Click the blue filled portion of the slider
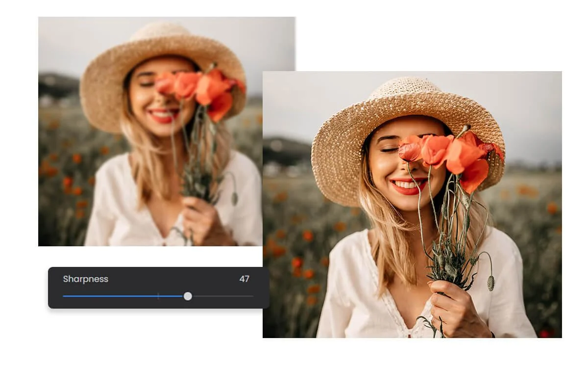The width and height of the screenshot is (588, 368). (x=122, y=296)
